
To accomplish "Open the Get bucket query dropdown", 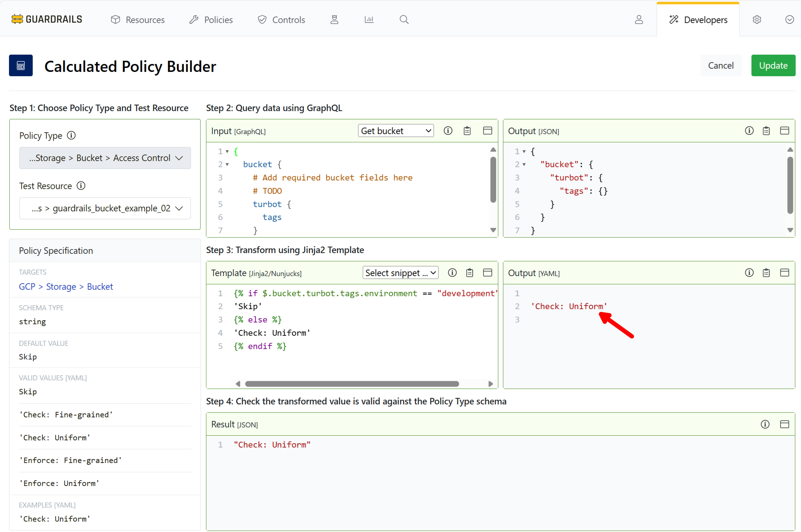I will point(396,131).
